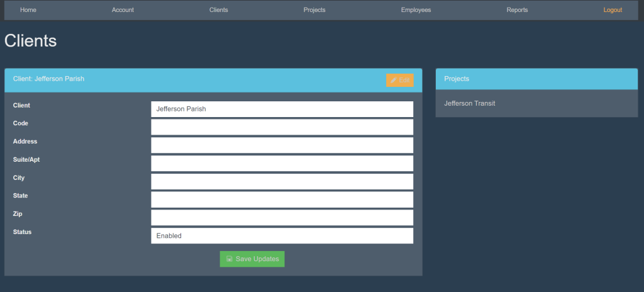This screenshot has height=292, width=644.
Task: Click the floppy disk icon on Save Updates
Action: pos(230,259)
